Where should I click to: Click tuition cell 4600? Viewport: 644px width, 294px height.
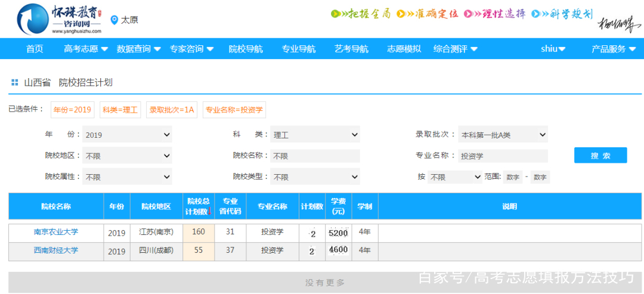pos(339,251)
